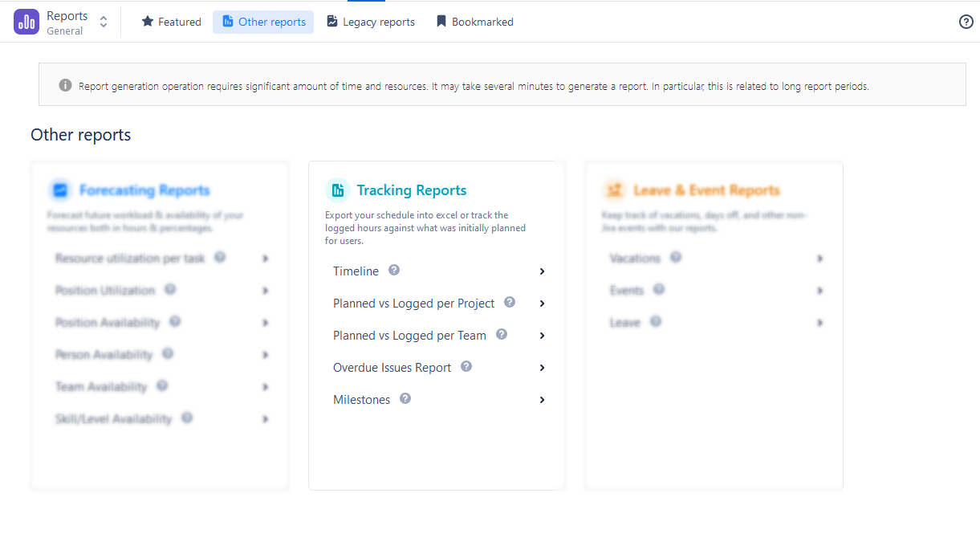
Task: Click the help icon next to Vacations
Action: click(676, 257)
